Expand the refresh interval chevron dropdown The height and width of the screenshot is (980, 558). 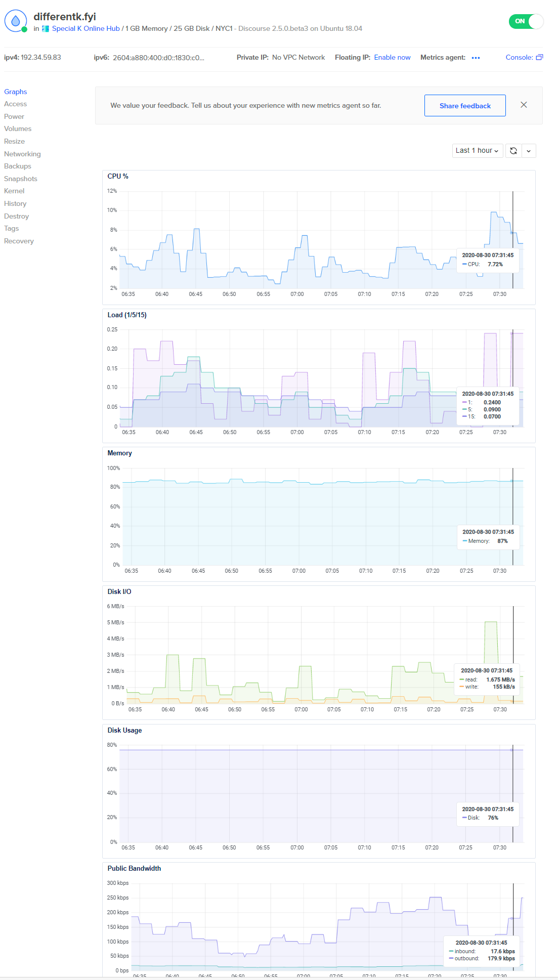pos(529,151)
